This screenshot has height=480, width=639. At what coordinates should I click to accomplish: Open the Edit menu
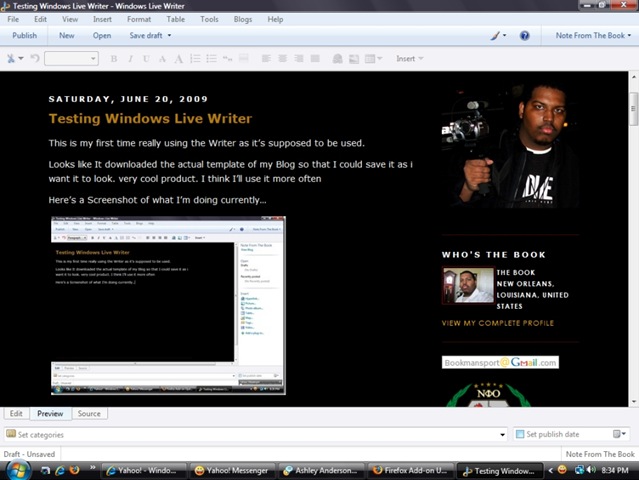pos(40,19)
